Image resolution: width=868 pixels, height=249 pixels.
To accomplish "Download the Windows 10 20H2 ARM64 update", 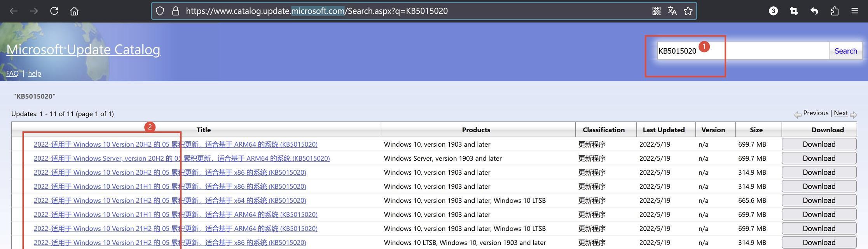I will point(819,144).
